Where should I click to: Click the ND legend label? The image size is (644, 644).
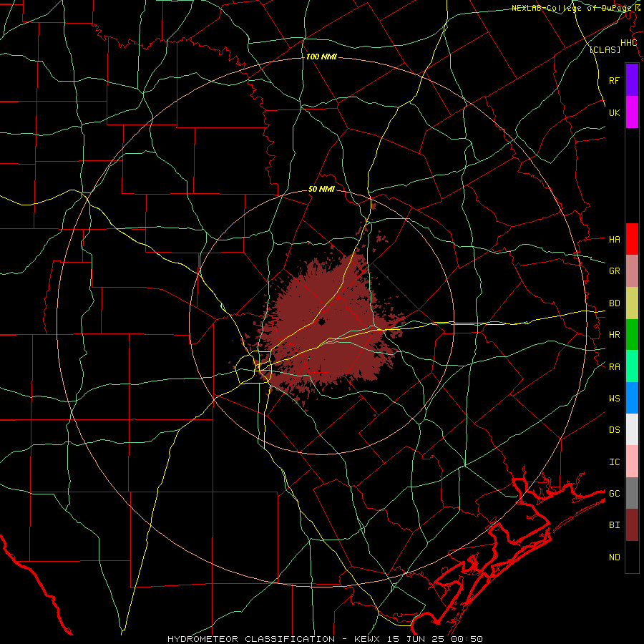click(614, 557)
